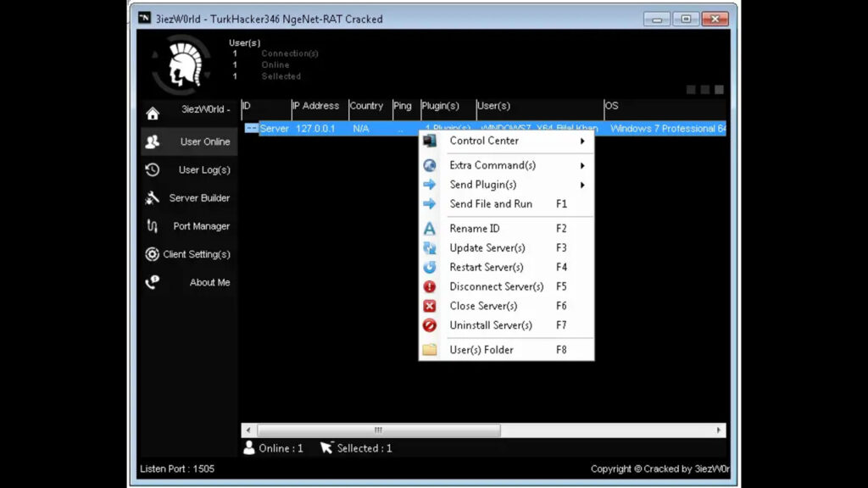Click the red Disconnect Server(s) icon
868x488 pixels.
(x=430, y=286)
